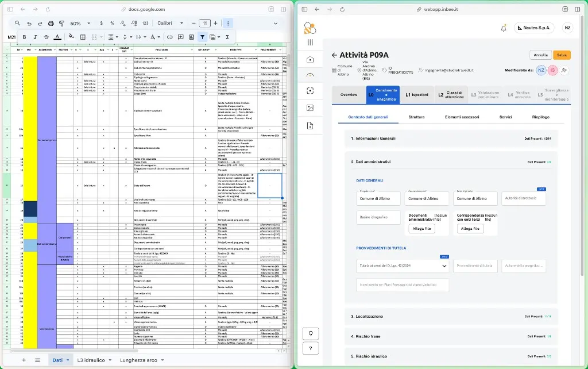Image resolution: width=588 pixels, height=369 pixels.
Task: Add a new sheet with plus
Action: [24, 360]
